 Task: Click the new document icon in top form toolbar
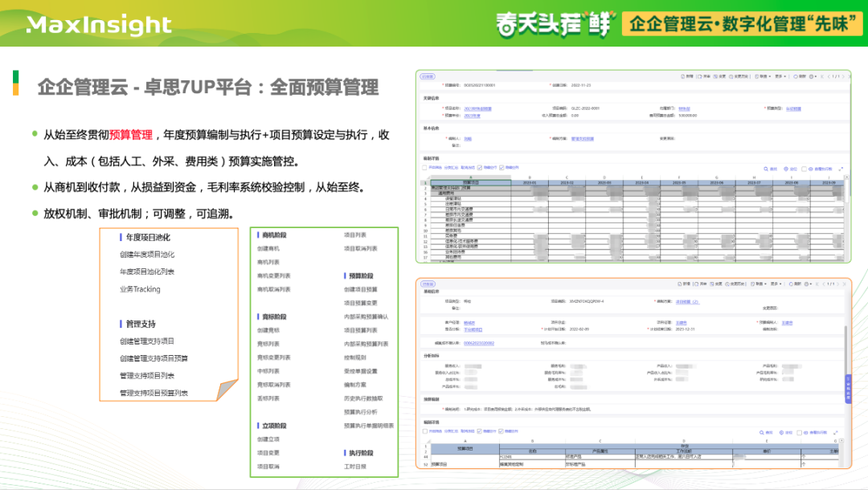click(682, 77)
